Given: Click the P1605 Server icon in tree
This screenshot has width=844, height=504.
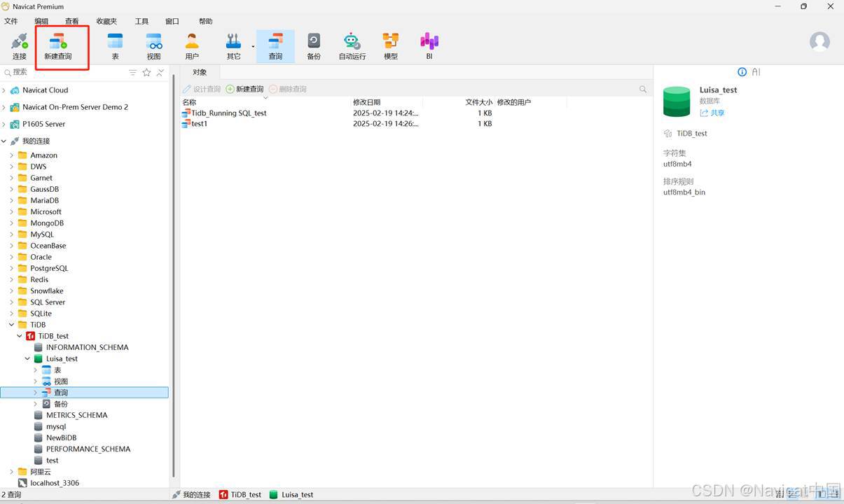Looking at the screenshot, I should [15, 125].
